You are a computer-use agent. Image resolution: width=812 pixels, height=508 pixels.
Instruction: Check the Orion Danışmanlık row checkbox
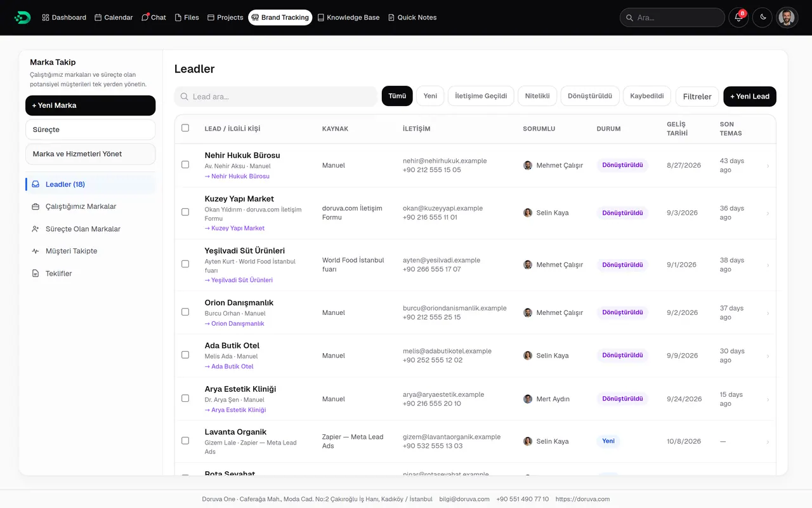point(185,312)
